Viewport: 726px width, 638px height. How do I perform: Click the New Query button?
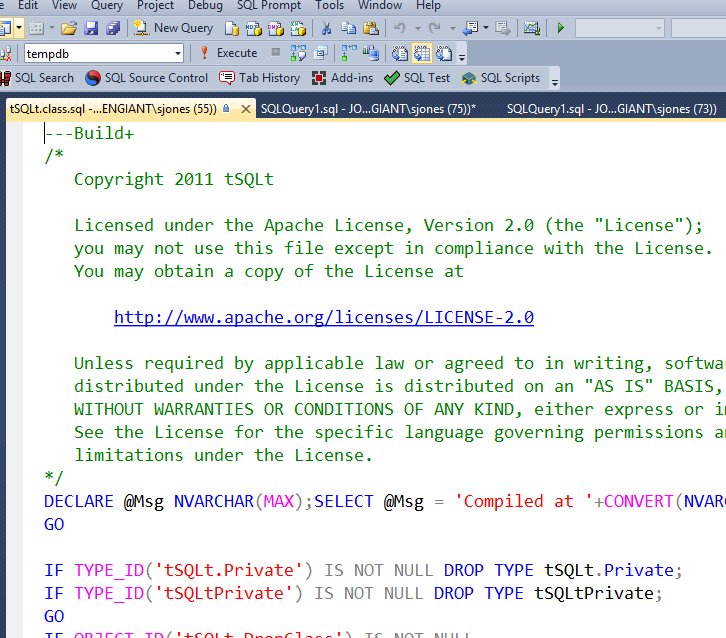point(174,28)
